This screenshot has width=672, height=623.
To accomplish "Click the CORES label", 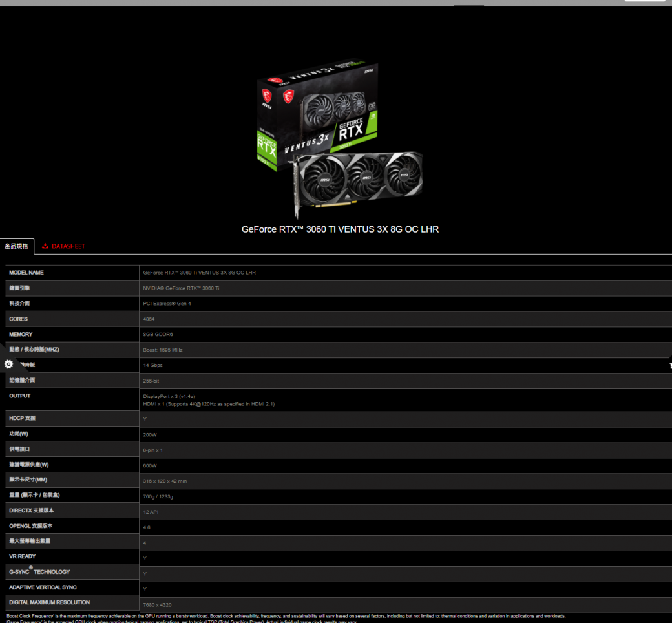I will click(19, 319).
